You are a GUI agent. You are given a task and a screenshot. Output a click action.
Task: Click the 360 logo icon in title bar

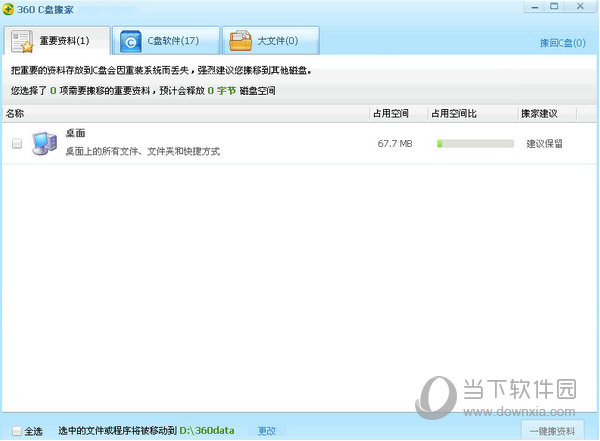8,9
